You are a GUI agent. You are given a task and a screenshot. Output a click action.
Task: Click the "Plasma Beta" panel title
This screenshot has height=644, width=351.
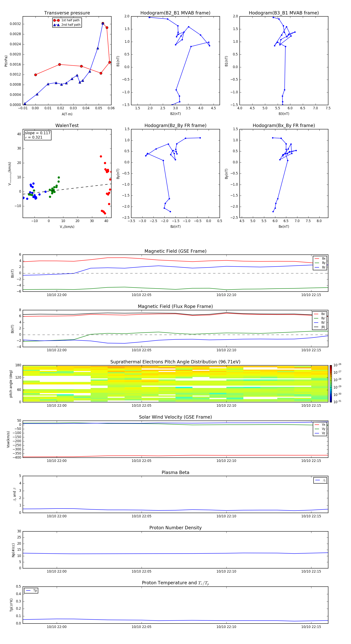[x=175, y=472]
